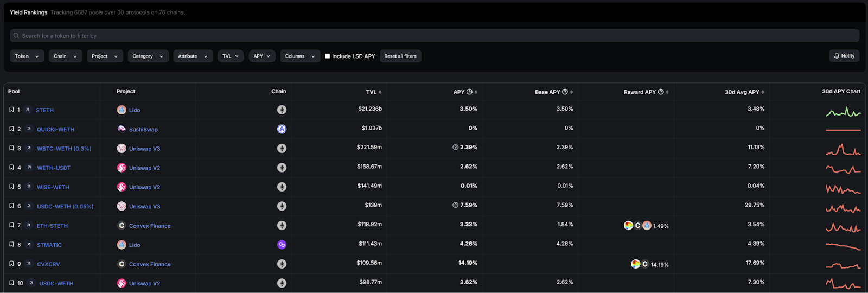
Task: Click the STETH 30d APY chart
Action: click(x=843, y=112)
